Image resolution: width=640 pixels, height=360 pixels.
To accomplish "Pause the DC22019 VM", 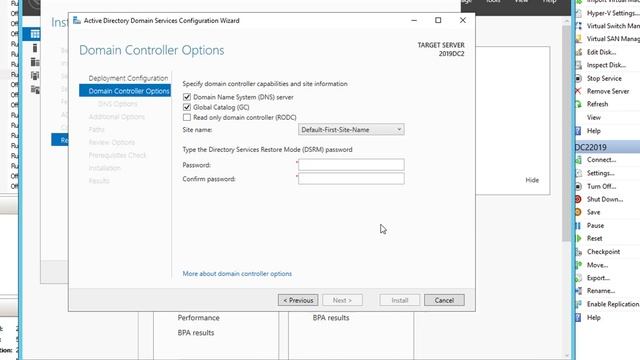I will pos(595,226).
